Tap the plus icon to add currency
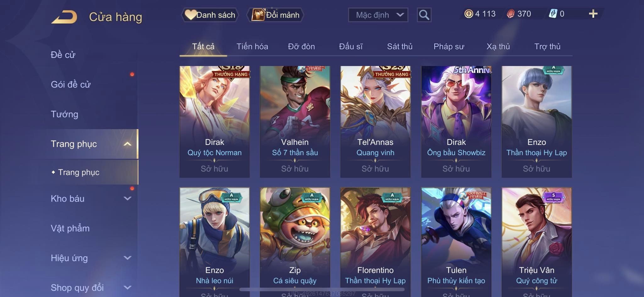 coord(593,14)
